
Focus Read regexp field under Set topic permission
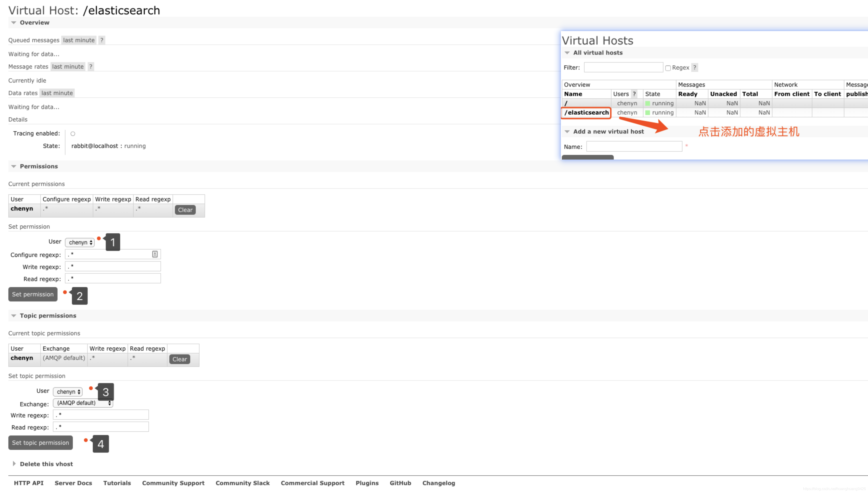pyautogui.click(x=101, y=427)
